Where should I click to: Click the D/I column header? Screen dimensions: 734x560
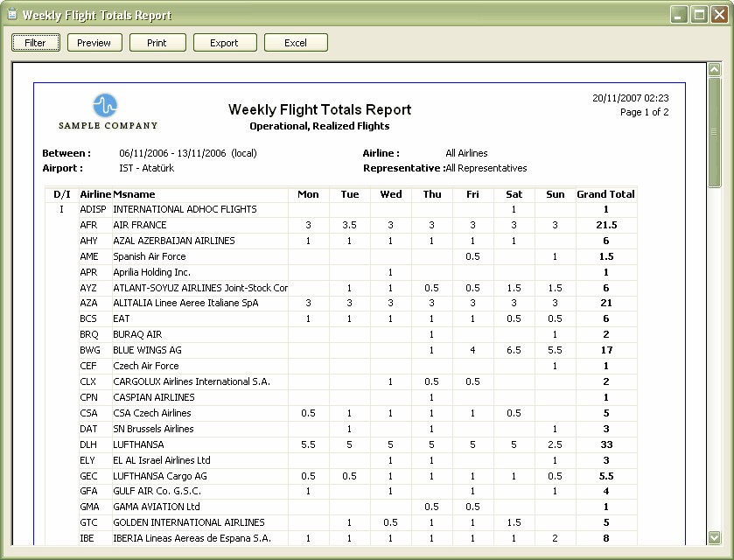tap(62, 194)
